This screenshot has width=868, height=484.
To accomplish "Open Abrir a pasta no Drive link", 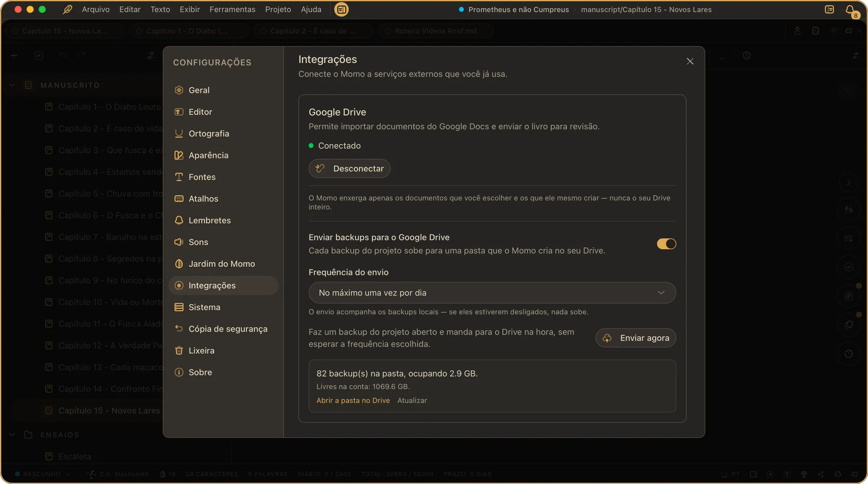I will [353, 400].
